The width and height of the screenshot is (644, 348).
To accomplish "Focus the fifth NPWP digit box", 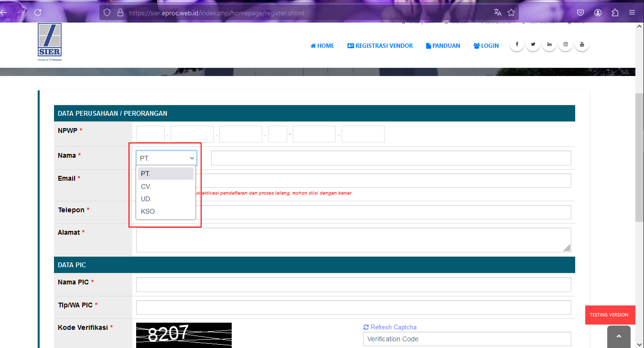I will 314,134.
